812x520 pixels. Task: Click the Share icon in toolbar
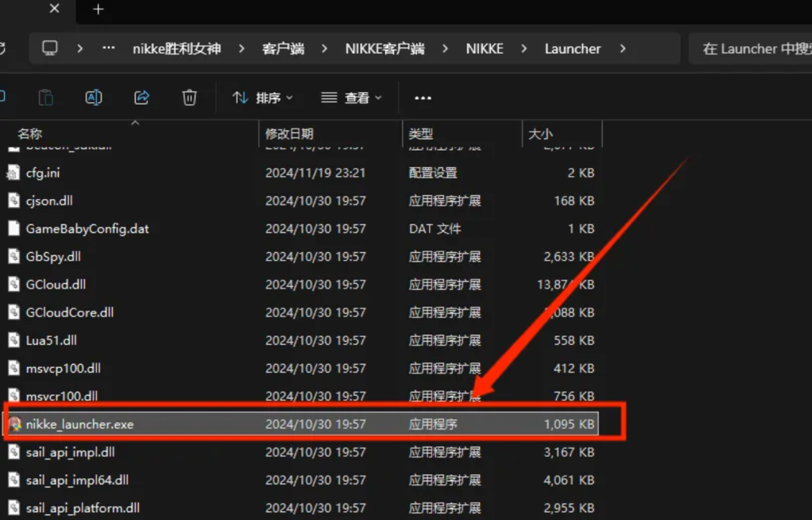tap(141, 97)
